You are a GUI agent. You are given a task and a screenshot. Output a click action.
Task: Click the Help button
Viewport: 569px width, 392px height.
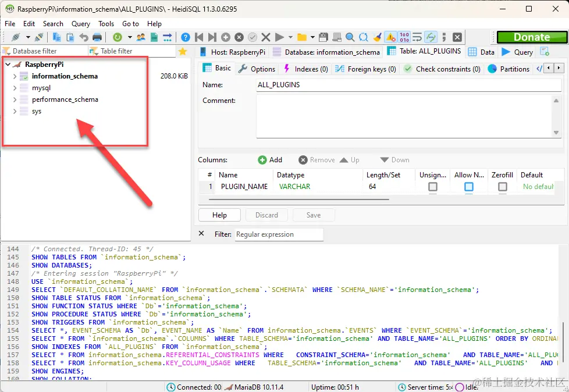219,215
